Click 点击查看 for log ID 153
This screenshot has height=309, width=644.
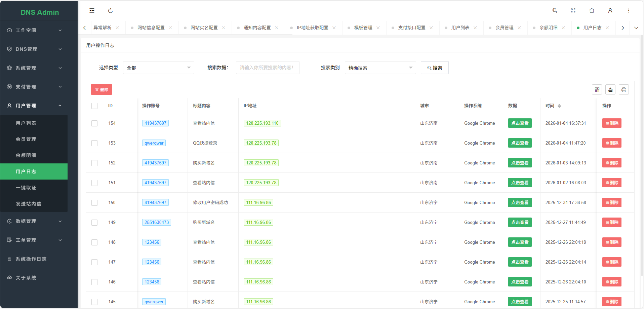point(520,143)
